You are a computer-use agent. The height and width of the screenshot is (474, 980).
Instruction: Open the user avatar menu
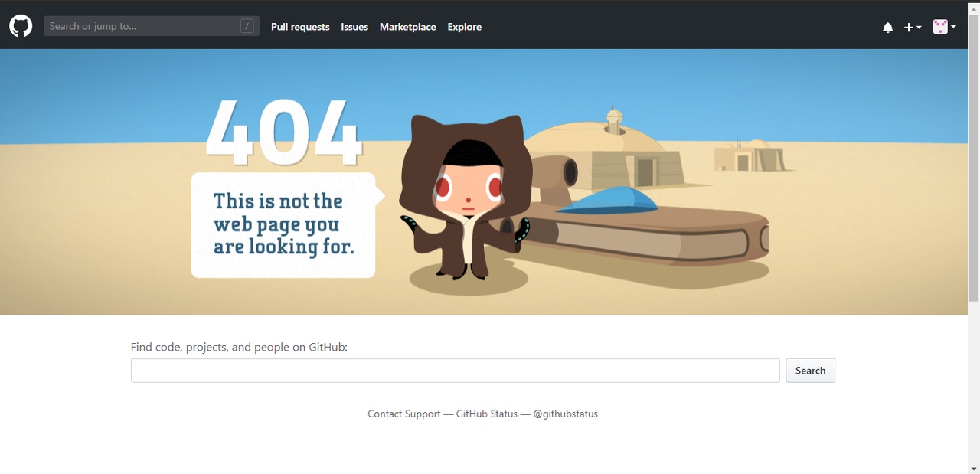945,27
